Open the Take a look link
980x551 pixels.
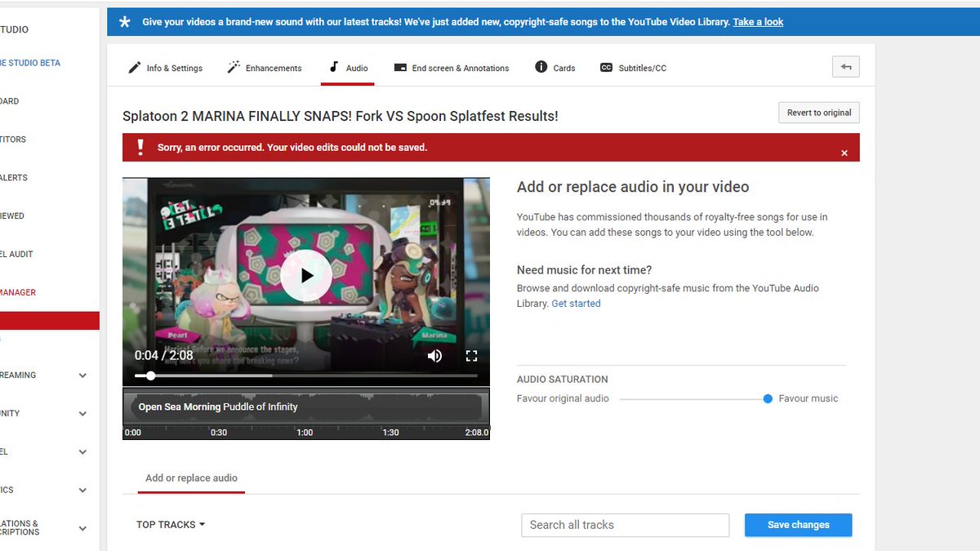click(x=758, y=22)
